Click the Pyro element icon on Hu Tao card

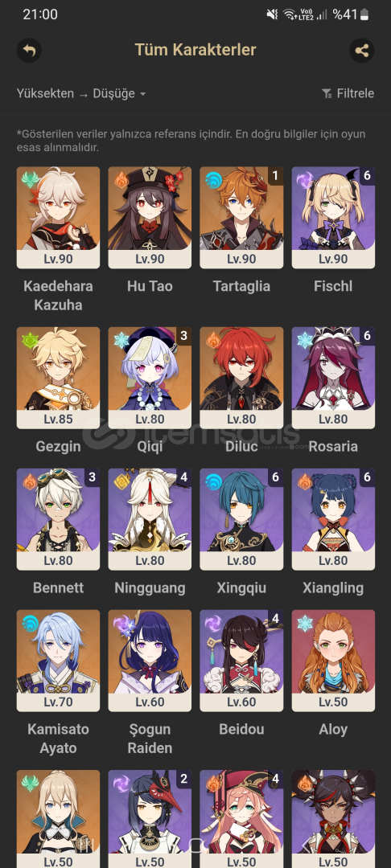121,180
